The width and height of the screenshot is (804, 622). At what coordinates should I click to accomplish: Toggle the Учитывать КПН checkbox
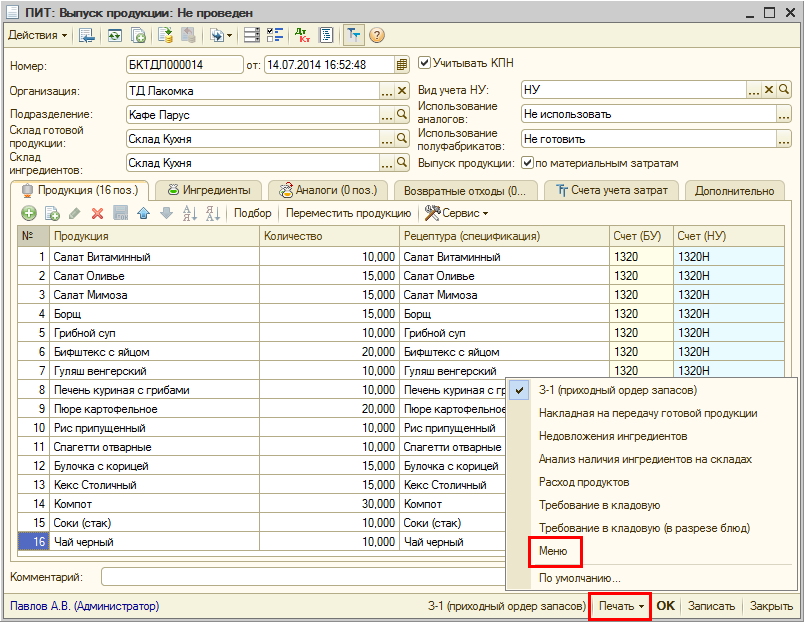click(x=424, y=63)
